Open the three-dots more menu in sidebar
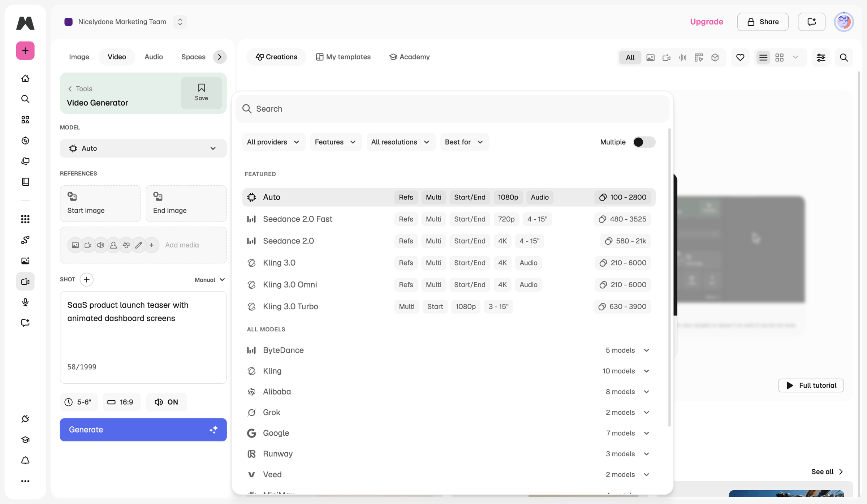Image resolution: width=867 pixels, height=504 pixels. tap(25, 481)
